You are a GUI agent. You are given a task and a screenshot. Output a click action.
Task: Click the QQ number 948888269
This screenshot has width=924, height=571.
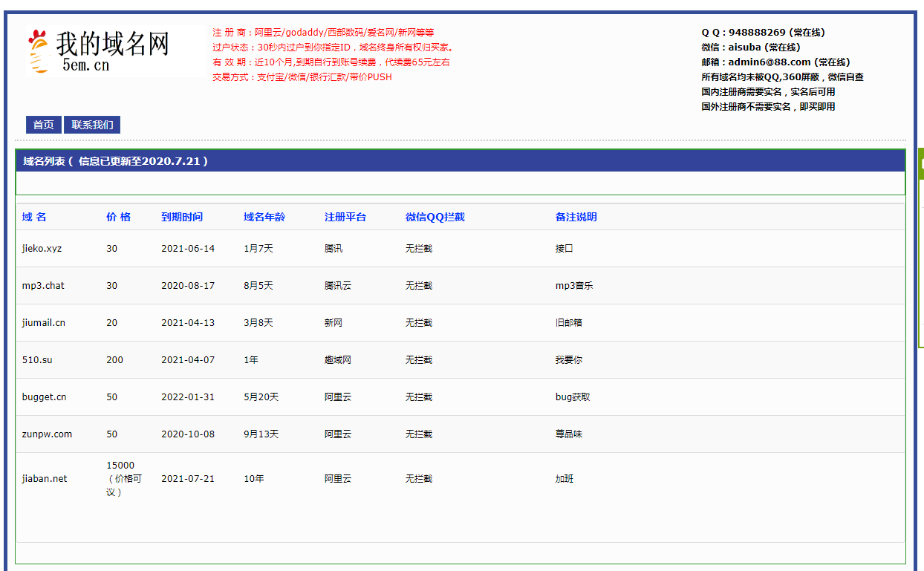tap(757, 33)
